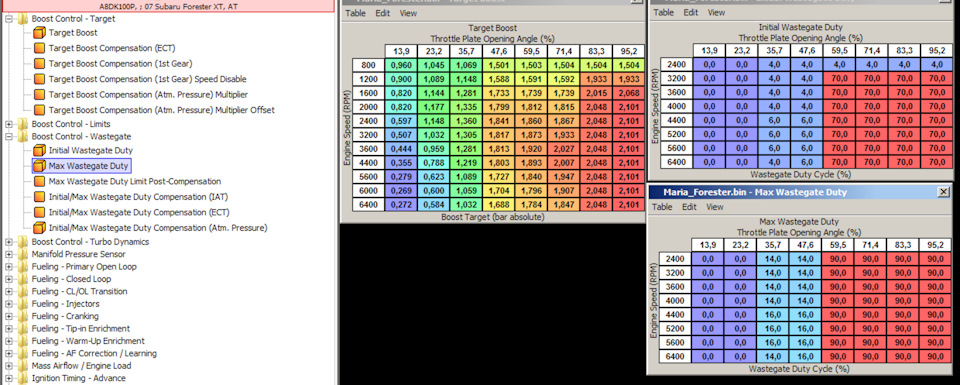The height and width of the screenshot is (385, 960).
Task: Expand the Fueling - Tip-in Enrichment category
Action: [9, 329]
